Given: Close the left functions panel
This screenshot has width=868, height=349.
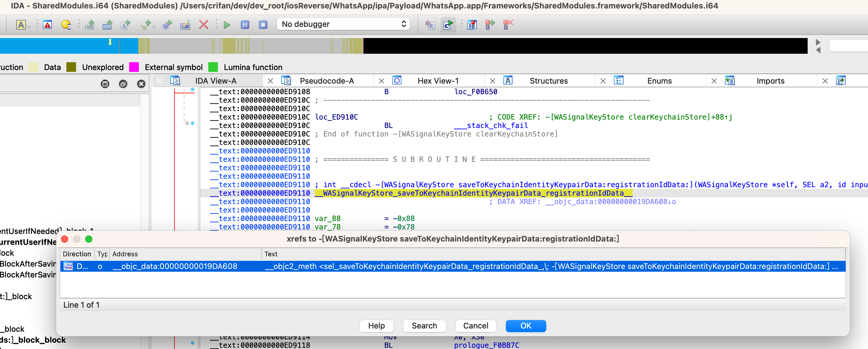Looking at the screenshot, I should [141, 84].
